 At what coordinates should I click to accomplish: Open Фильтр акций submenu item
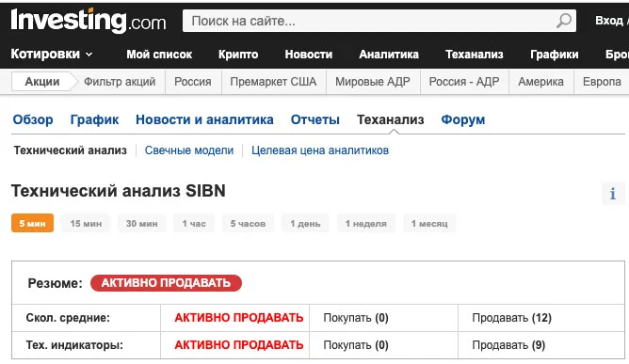(x=120, y=82)
